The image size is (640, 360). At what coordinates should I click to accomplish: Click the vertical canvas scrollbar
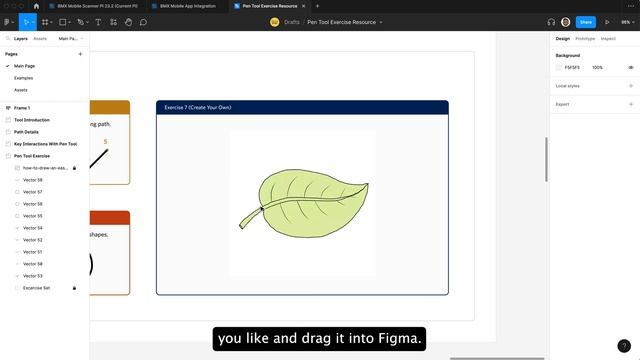tap(547, 160)
